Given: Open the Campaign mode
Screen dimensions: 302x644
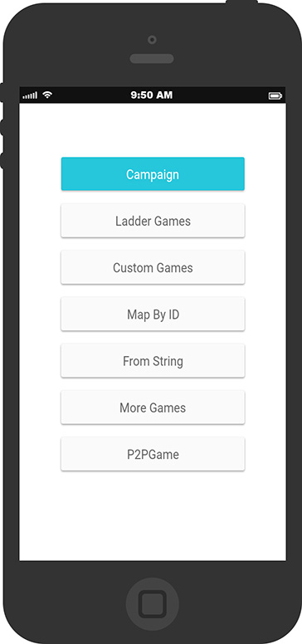Looking at the screenshot, I should 153,173.
